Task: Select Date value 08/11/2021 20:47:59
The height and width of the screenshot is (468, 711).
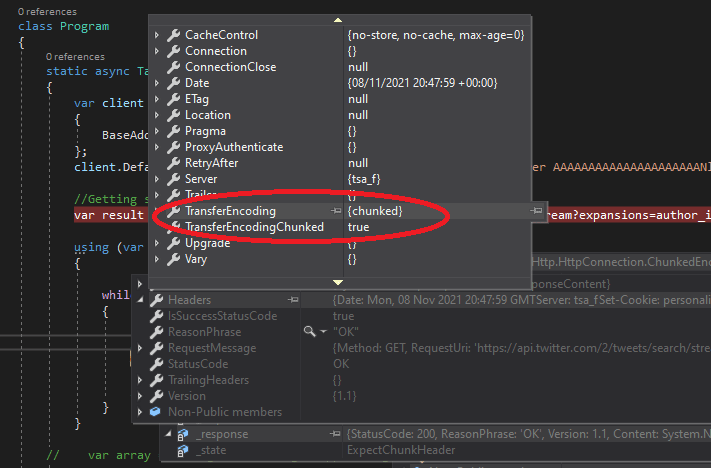Action: click(x=423, y=83)
